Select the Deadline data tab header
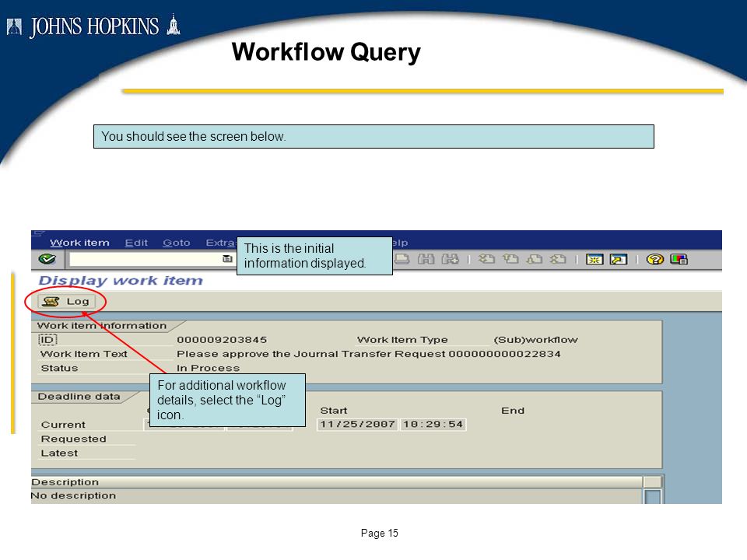The height and width of the screenshot is (560, 747). (79, 397)
